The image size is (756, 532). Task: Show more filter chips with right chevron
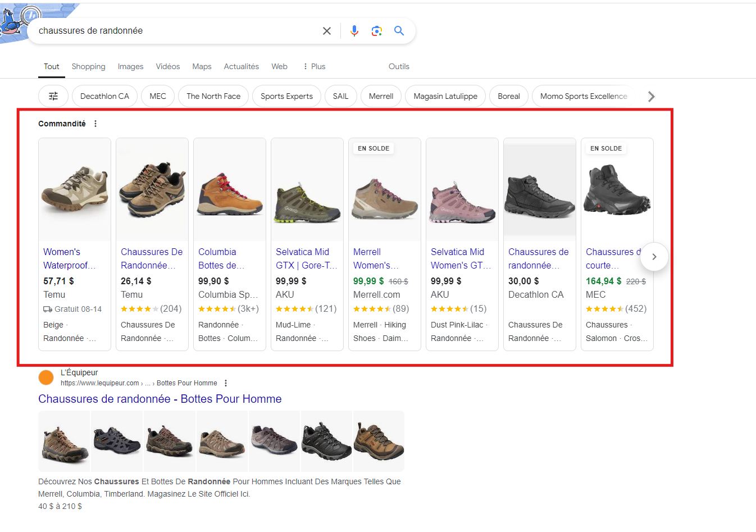pos(651,96)
